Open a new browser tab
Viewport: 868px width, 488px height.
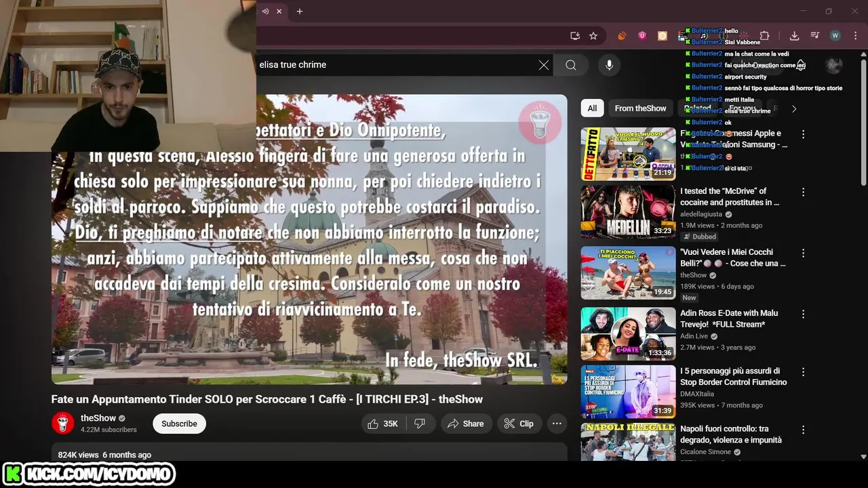click(299, 11)
